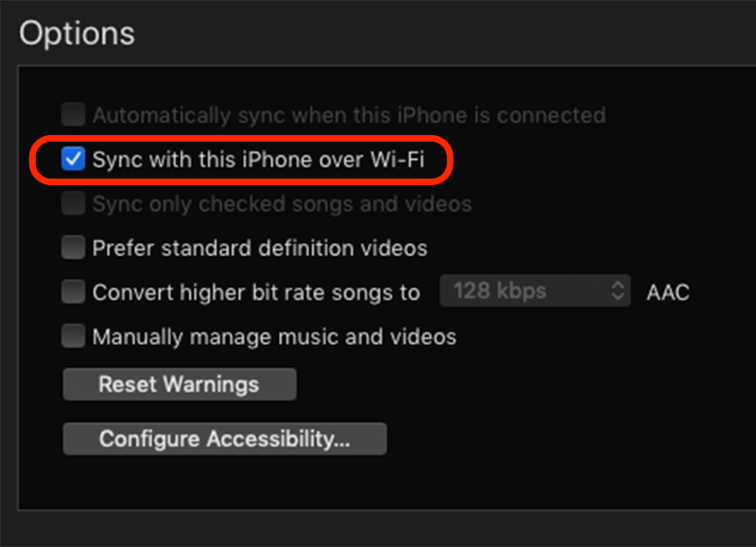Select the 128 kbps value text
756x547 pixels.
point(500,291)
